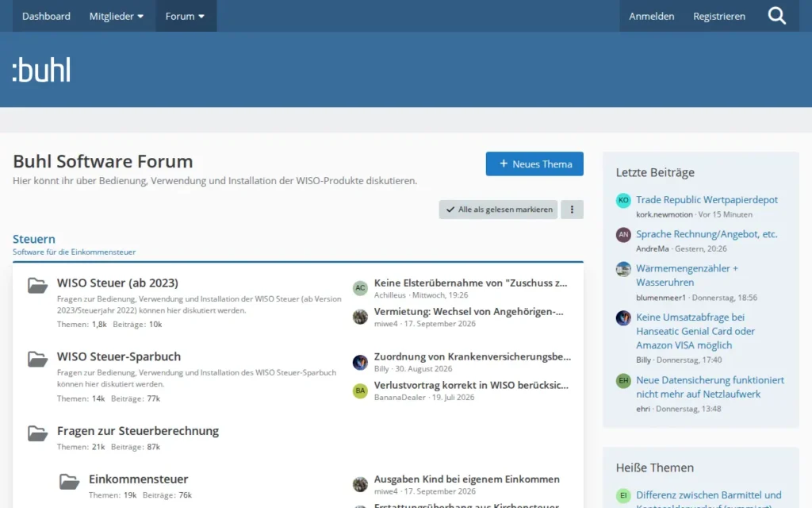Screen dimensions: 812x508
Task: Click username ehri in sidebar
Action: point(643,409)
